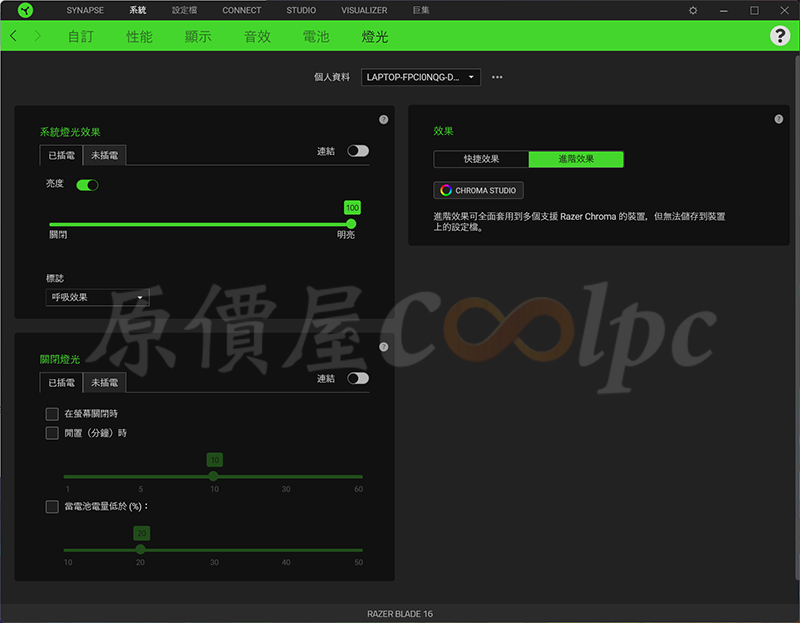The height and width of the screenshot is (623, 800).
Task: Go back with the left arrow
Action: click(14, 36)
